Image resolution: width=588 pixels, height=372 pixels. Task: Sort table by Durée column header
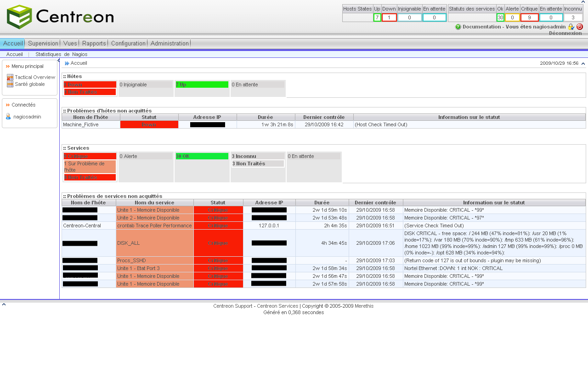click(322, 203)
